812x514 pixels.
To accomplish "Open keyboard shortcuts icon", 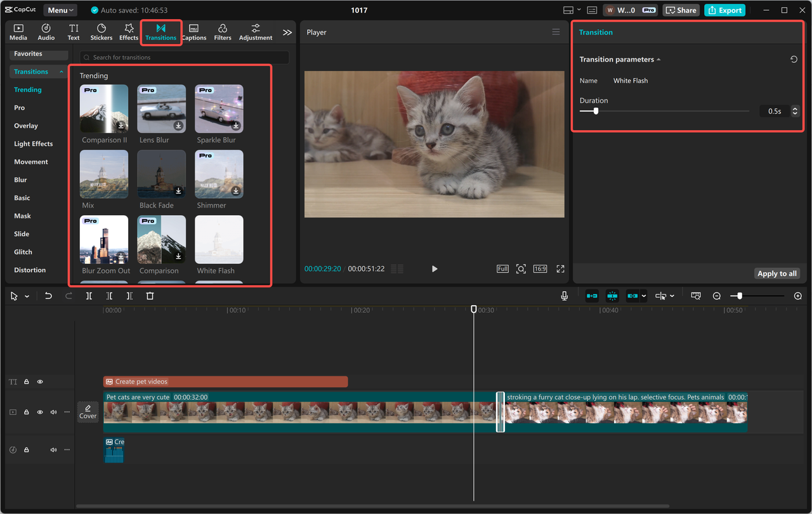I will click(592, 10).
